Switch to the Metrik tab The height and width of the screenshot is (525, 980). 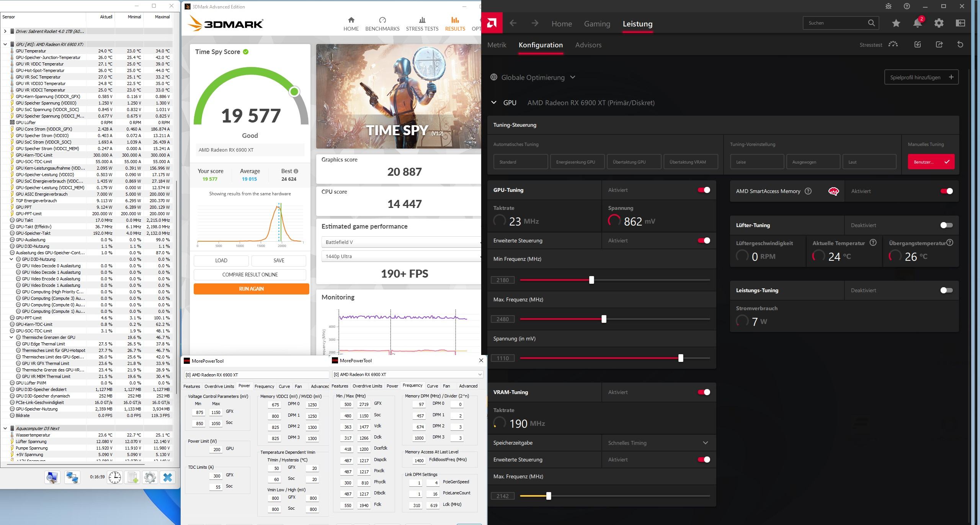pyautogui.click(x=497, y=45)
